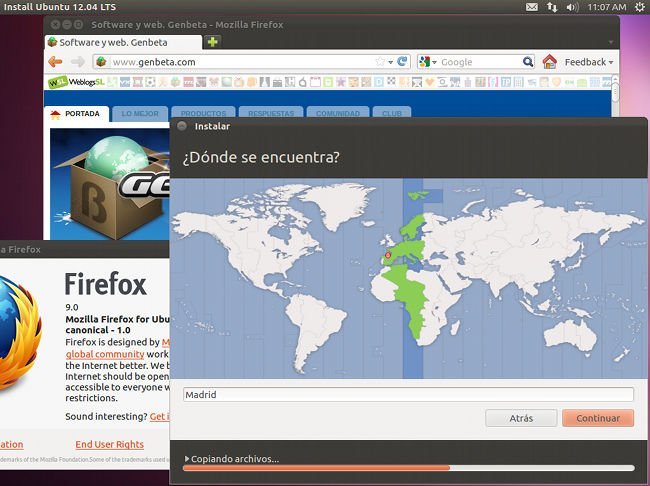Click the Madrid location text field
This screenshot has width=650, height=486.
(408, 394)
